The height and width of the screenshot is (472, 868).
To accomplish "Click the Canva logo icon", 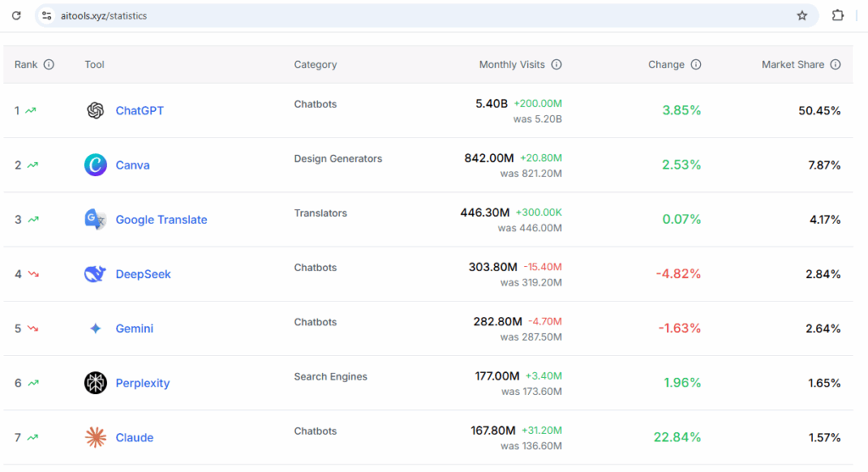I will pos(95,164).
